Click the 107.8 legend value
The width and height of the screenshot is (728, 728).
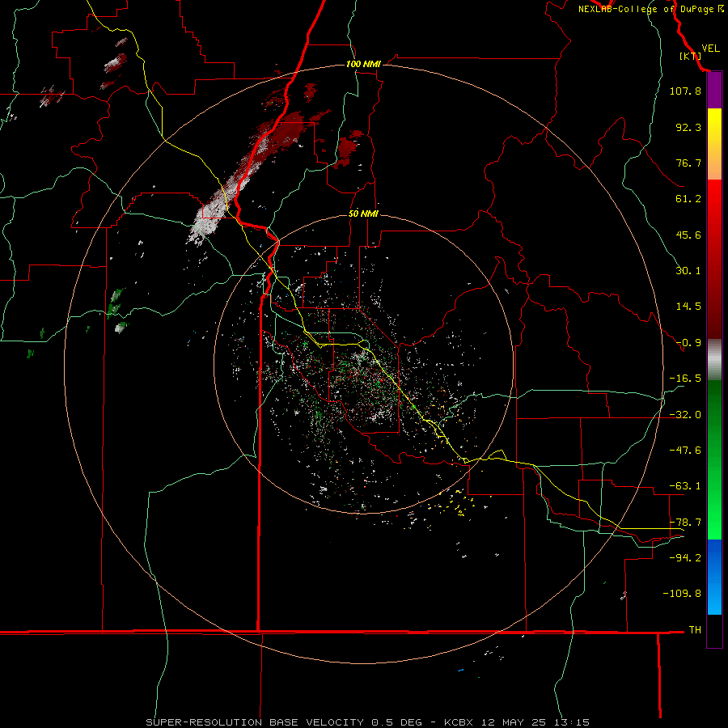[685, 91]
